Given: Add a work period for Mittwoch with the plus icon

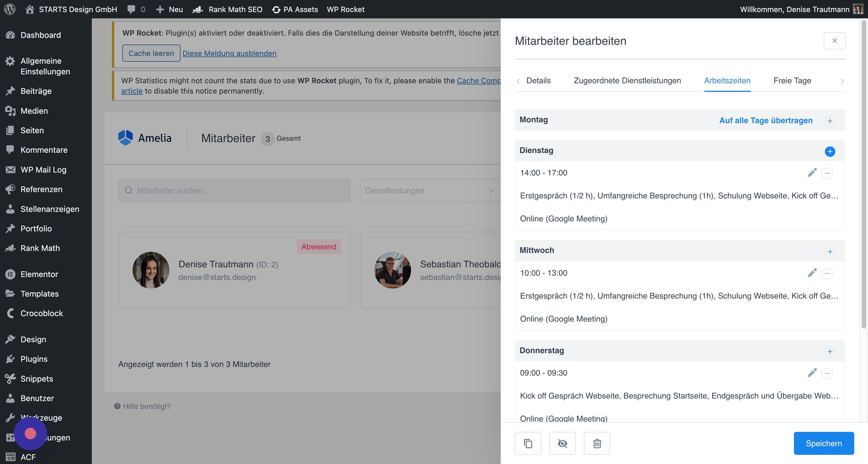Looking at the screenshot, I should (x=830, y=251).
